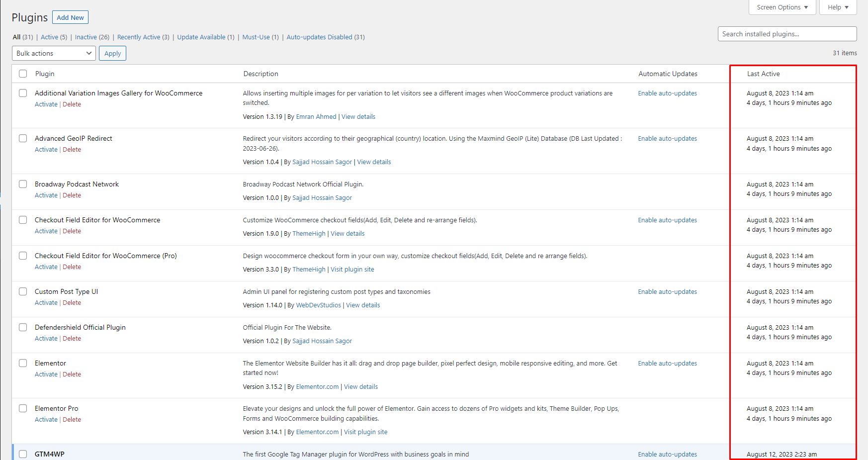This screenshot has width=868, height=460.
Task: Show All plugins filter
Action: pyautogui.click(x=23, y=37)
